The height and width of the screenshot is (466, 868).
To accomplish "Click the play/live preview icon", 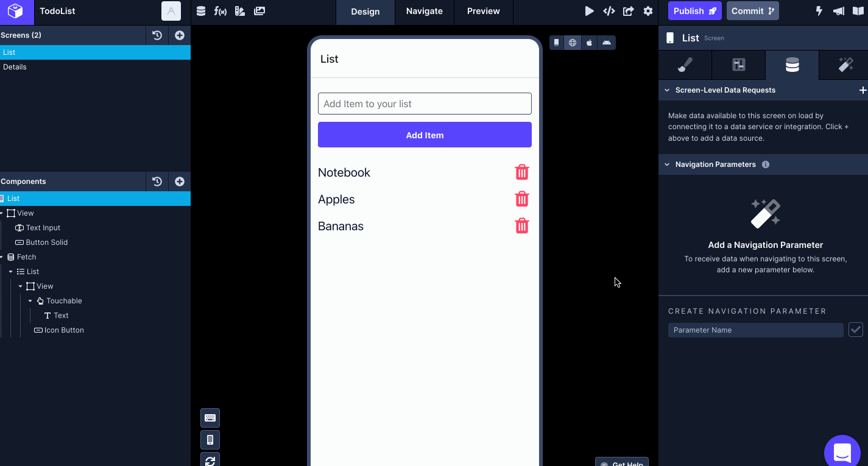I will tap(589, 11).
